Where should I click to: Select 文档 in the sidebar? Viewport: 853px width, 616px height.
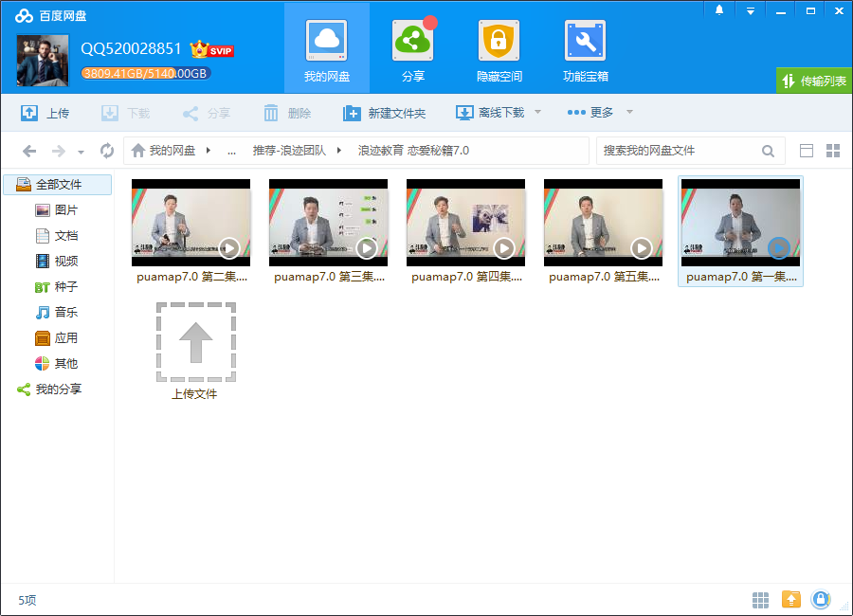[57, 236]
